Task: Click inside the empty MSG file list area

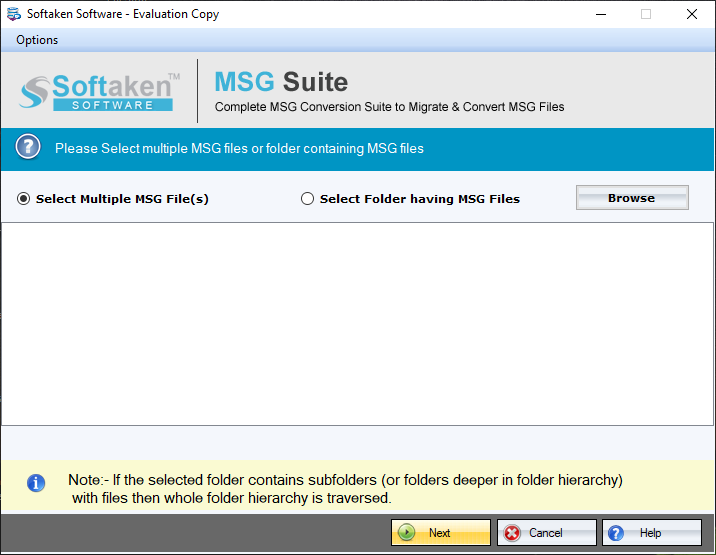Action: tap(357, 324)
